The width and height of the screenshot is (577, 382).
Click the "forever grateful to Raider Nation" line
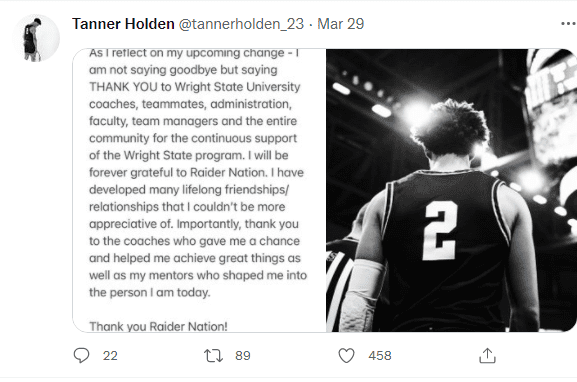[178, 173]
